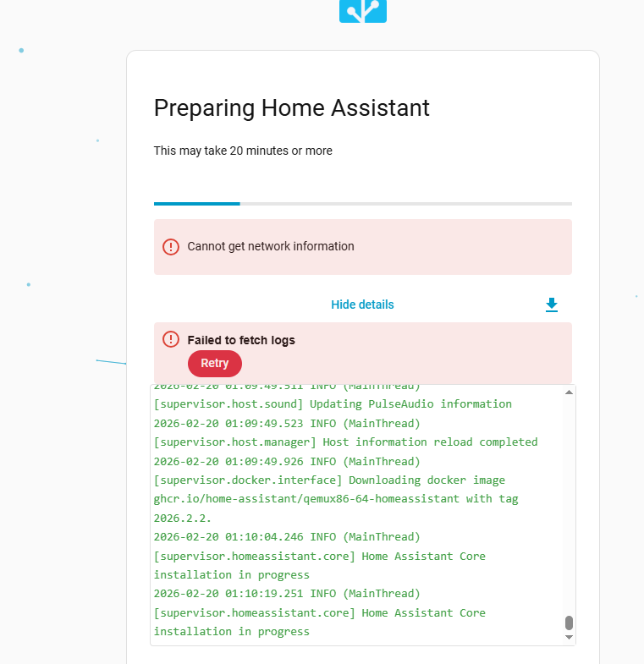The width and height of the screenshot is (644, 664).
Task: Click the Downloading docker image log entry
Action: pyautogui.click(x=330, y=480)
